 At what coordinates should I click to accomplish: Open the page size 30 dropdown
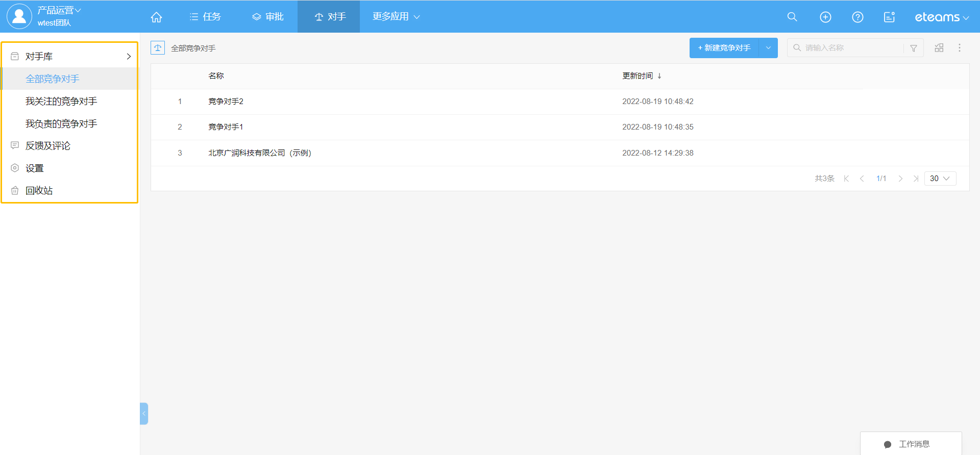pyautogui.click(x=940, y=179)
